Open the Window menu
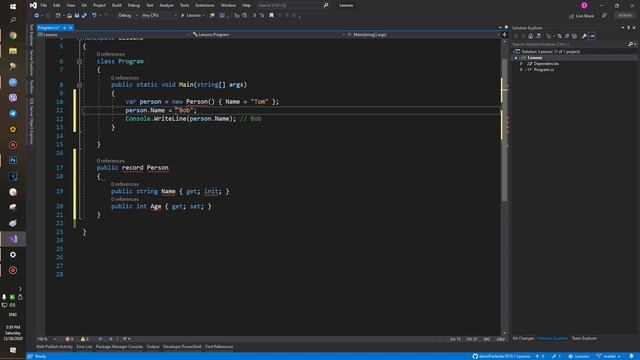This screenshot has height=360, width=640. tap(228, 5)
